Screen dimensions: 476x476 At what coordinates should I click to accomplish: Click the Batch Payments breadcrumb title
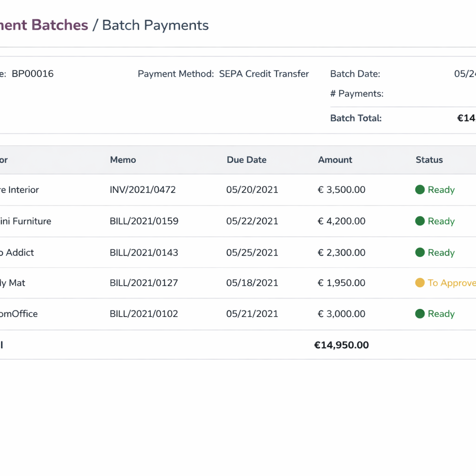pos(155,25)
